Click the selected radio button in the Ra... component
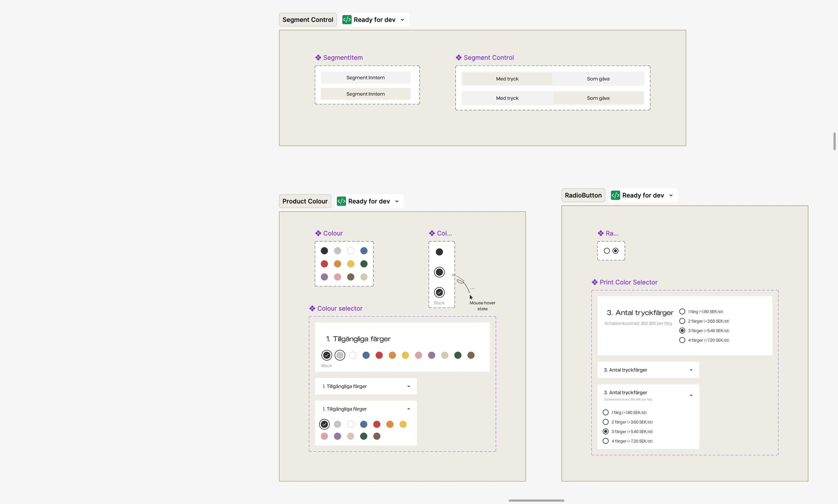The image size is (838, 504). tap(615, 251)
